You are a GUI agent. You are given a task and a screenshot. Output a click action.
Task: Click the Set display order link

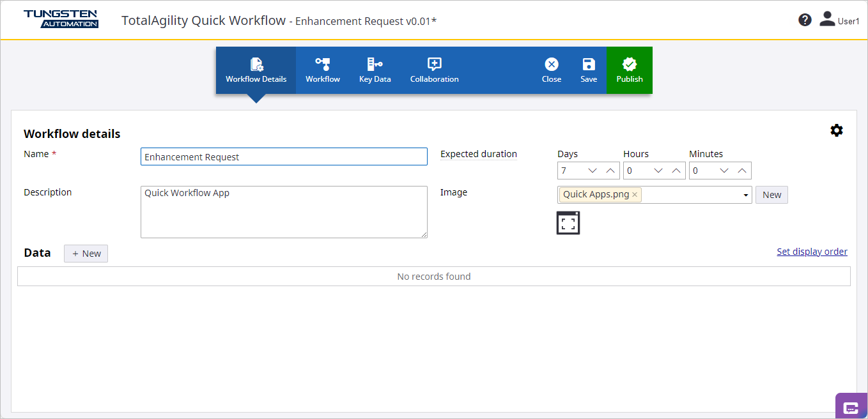pyautogui.click(x=812, y=252)
